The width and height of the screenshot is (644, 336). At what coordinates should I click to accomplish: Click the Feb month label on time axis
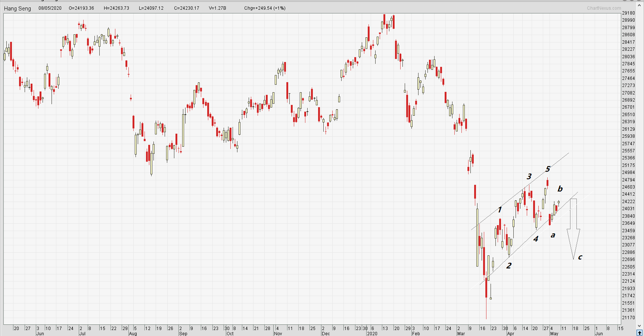coord(416,333)
